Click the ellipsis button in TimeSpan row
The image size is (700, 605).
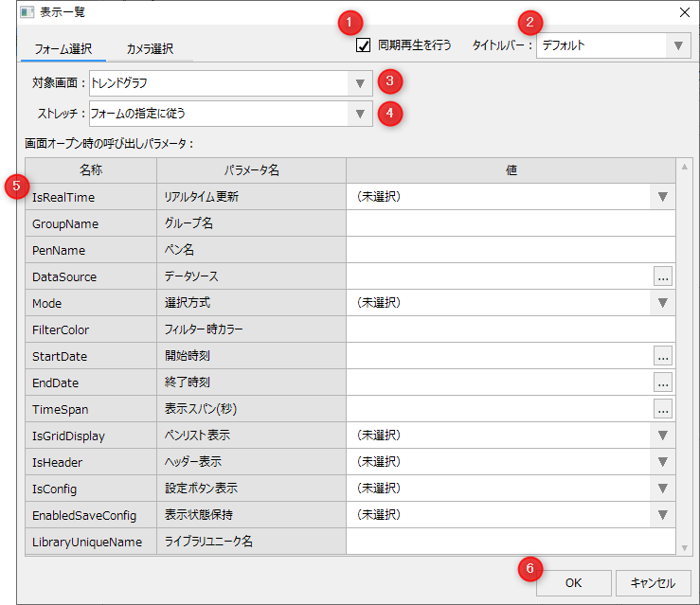coord(663,409)
